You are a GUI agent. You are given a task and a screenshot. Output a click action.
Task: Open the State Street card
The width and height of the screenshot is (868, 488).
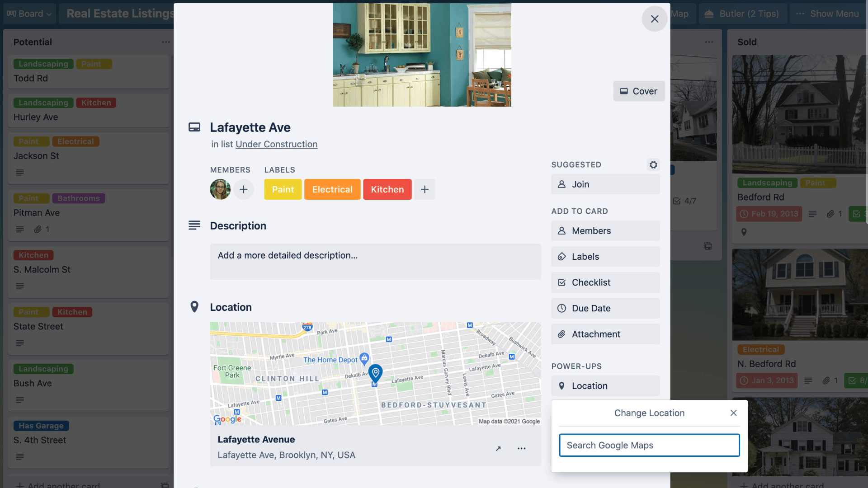(88, 329)
